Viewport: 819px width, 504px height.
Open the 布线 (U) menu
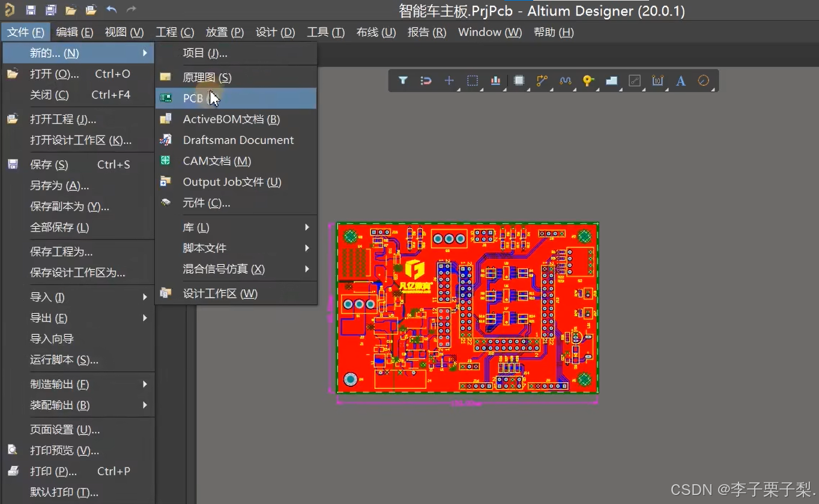pyautogui.click(x=376, y=32)
